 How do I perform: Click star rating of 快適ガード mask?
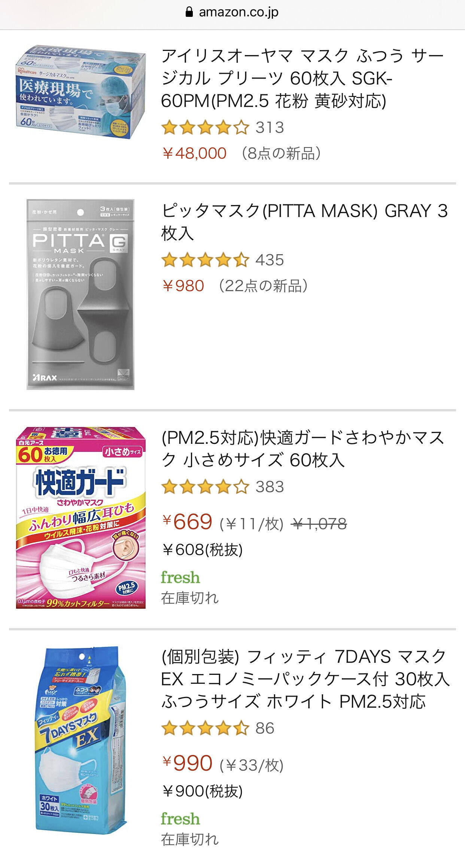click(205, 487)
